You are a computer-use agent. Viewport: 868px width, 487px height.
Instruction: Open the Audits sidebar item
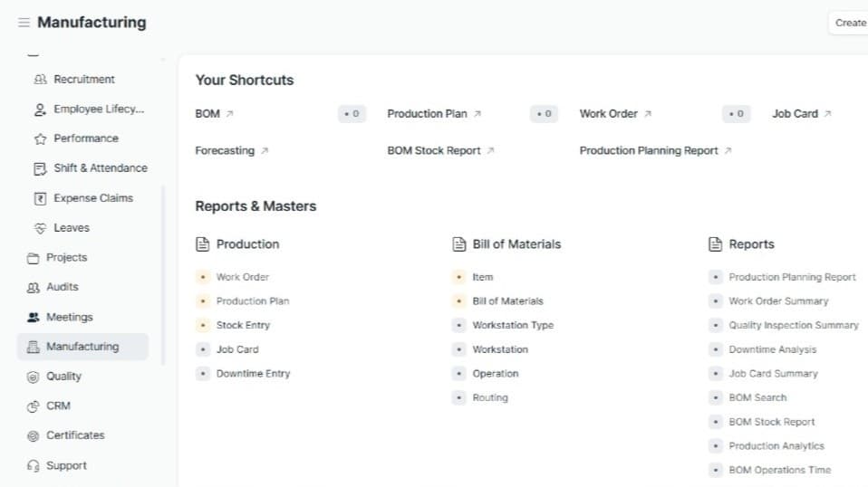click(62, 287)
